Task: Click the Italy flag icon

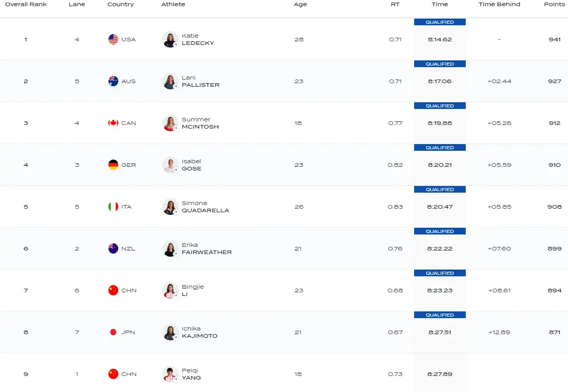Action: coord(113,207)
